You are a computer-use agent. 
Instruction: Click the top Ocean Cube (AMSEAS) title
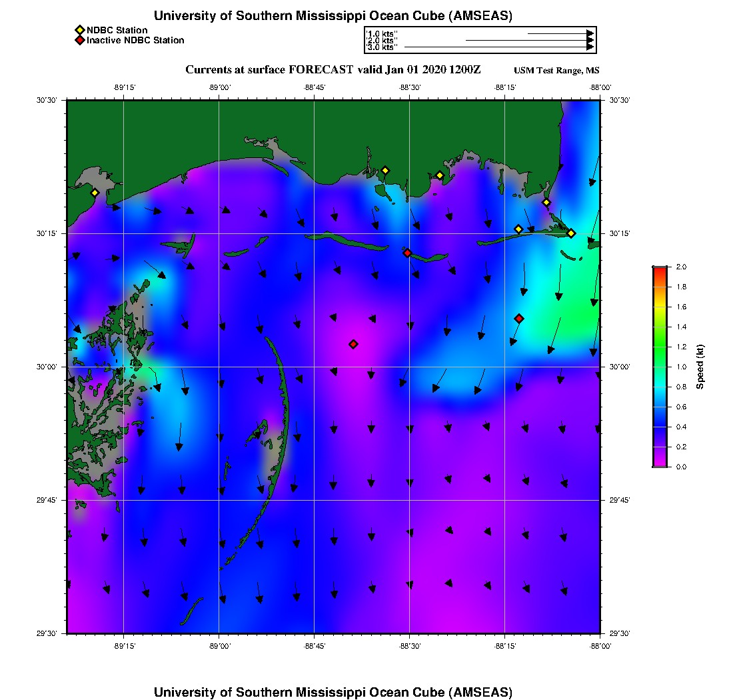[x=333, y=16]
